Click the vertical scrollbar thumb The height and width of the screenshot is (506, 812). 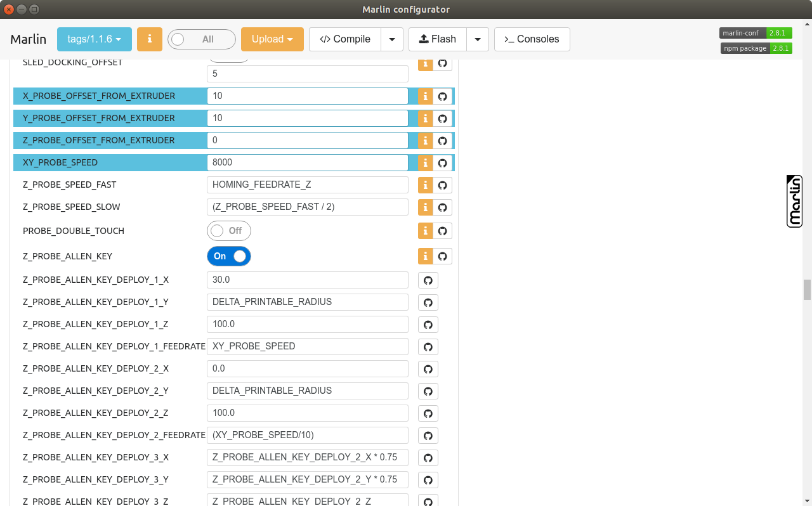click(807, 290)
